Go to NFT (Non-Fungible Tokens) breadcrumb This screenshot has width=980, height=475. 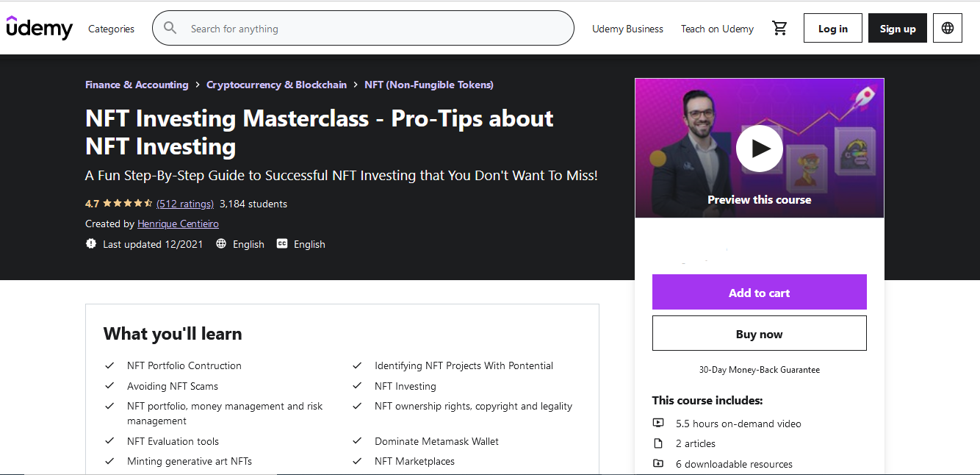pos(429,85)
